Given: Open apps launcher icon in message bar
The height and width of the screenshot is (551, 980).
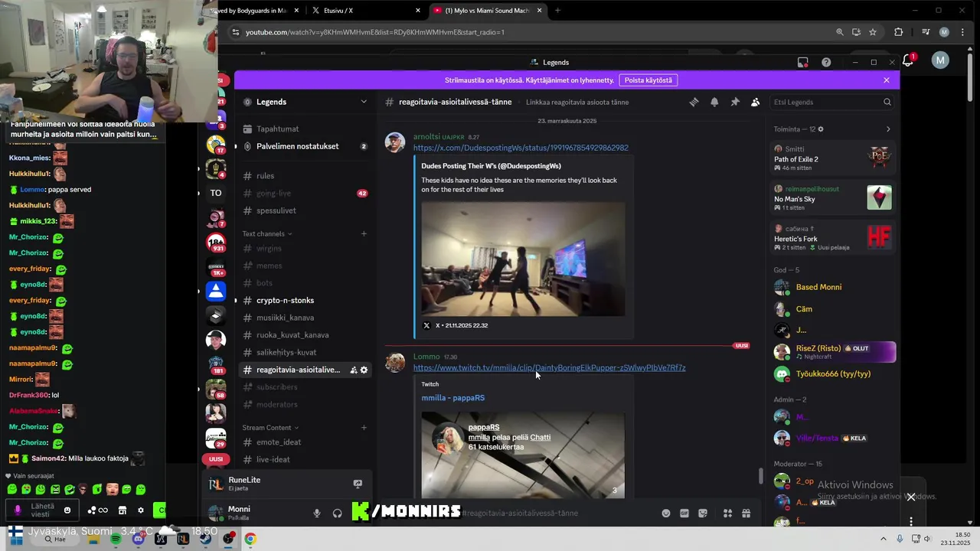Looking at the screenshot, I should click(x=727, y=513).
